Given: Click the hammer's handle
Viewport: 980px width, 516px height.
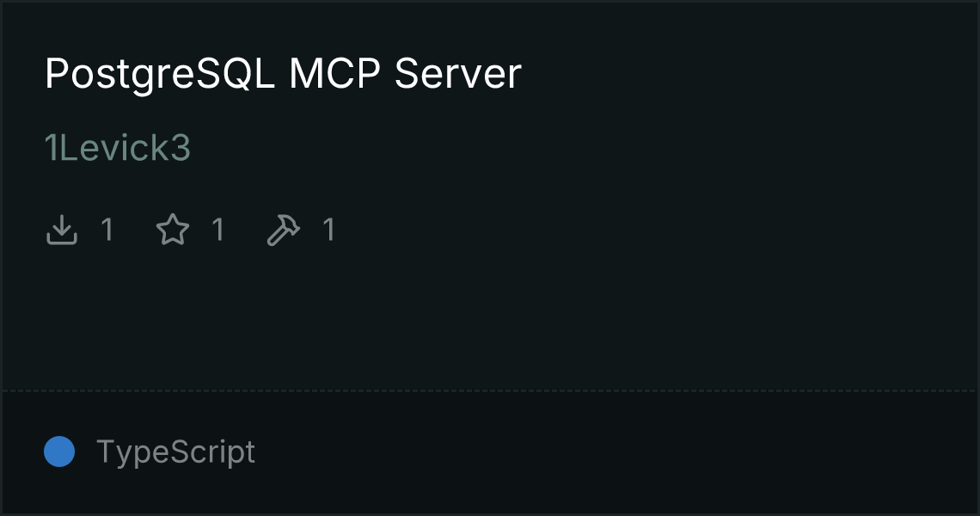Looking at the screenshot, I should pyautogui.click(x=277, y=237).
